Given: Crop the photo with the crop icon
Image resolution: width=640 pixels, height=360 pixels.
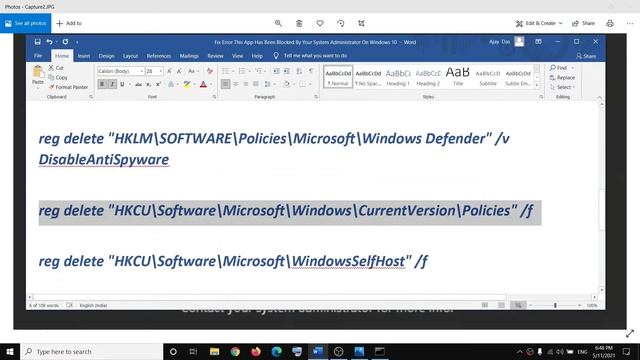Looking at the screenshot, I should click(362, 23).
